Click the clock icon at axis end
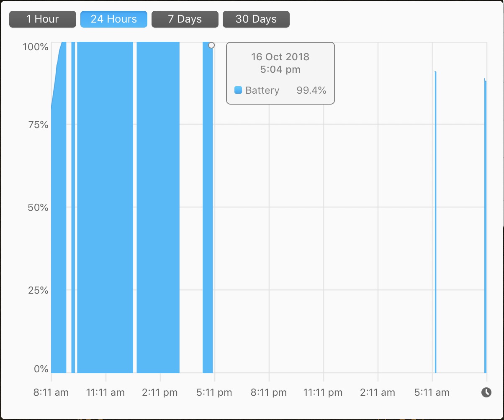This screenshot has width=504, height=420. tap(486, 392)
